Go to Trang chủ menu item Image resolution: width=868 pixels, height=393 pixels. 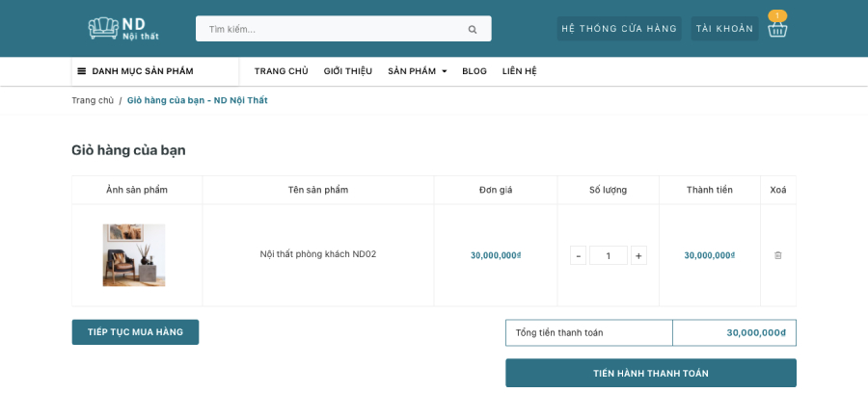(282, 71)
